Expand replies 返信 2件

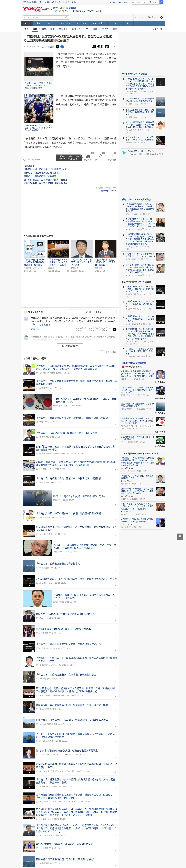(x=34, y=330)
